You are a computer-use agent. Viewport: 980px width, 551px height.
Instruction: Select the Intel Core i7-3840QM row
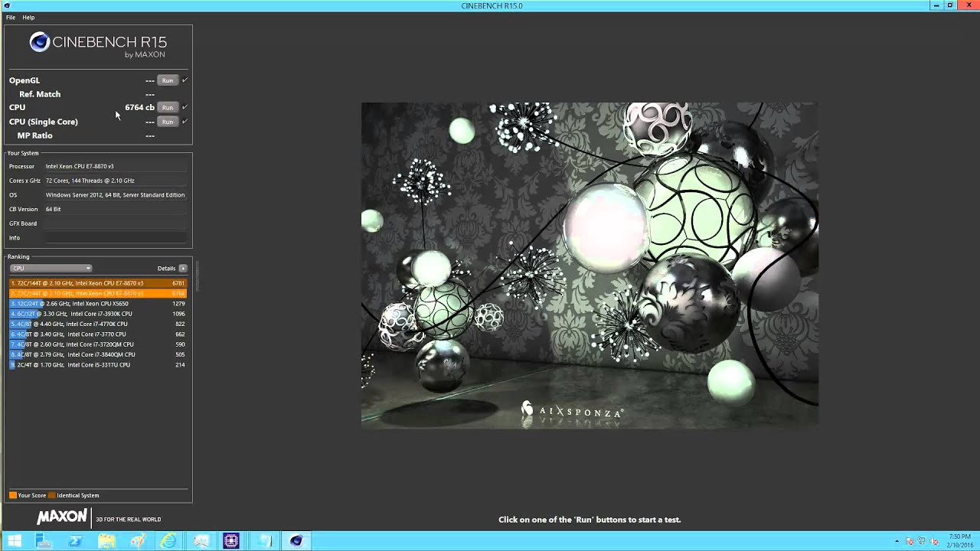click(97, 354)
